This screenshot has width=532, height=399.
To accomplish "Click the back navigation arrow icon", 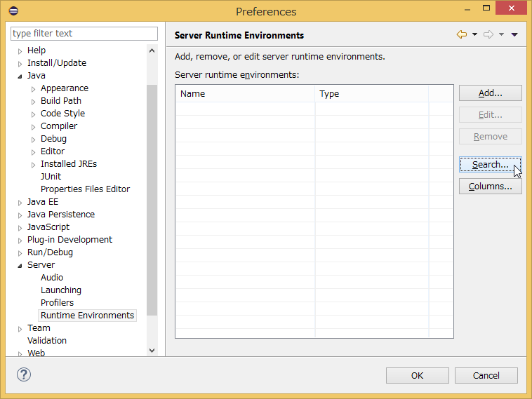I will (461, 34).
